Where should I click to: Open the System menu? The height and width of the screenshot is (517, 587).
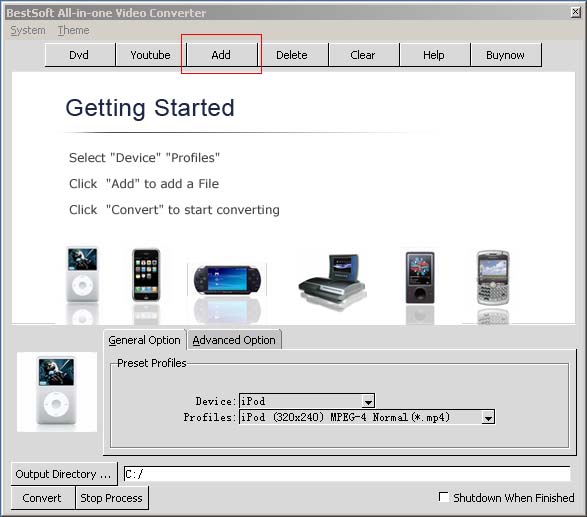pyautogui.click(x=28, y=30)
